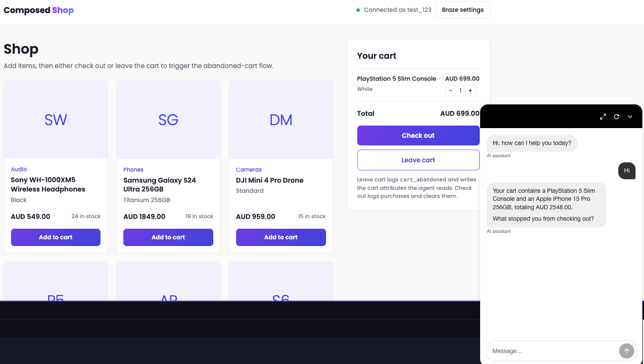The height and width of the screenshot is (364, 644).
Task: Add Sony WH-1000XM5 headphones to cart
Action: click(56, 237)
